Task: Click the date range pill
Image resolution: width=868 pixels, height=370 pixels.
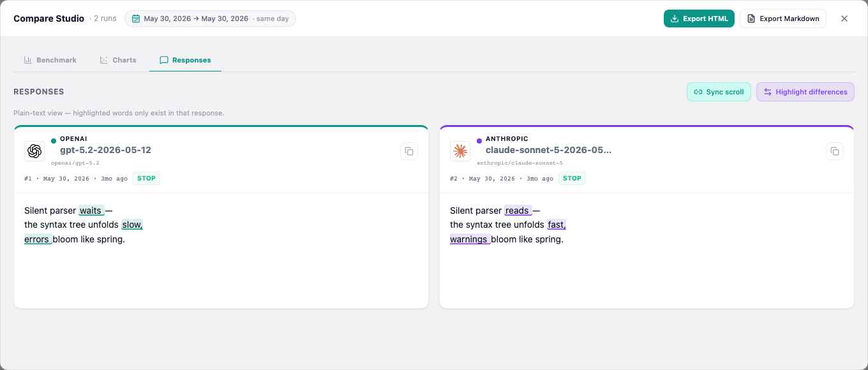Action: coord(210,18)
